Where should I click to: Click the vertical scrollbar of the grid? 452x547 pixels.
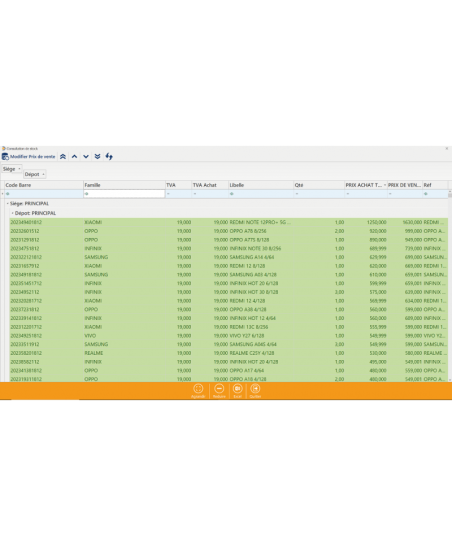pos(450,286)
